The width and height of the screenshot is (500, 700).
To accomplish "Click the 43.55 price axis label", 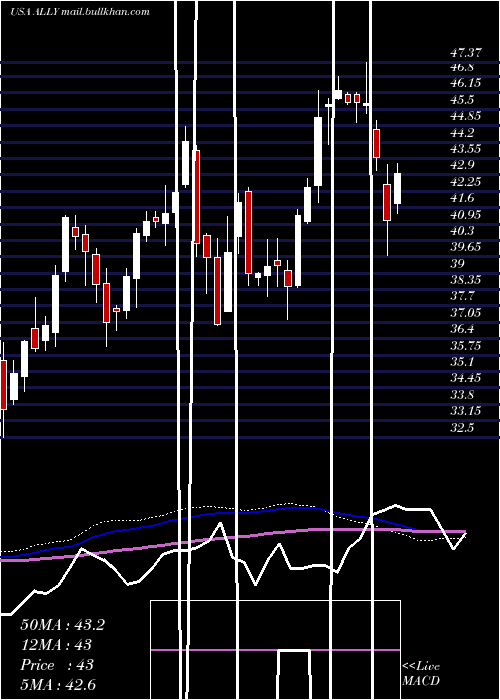I will 466,149.
